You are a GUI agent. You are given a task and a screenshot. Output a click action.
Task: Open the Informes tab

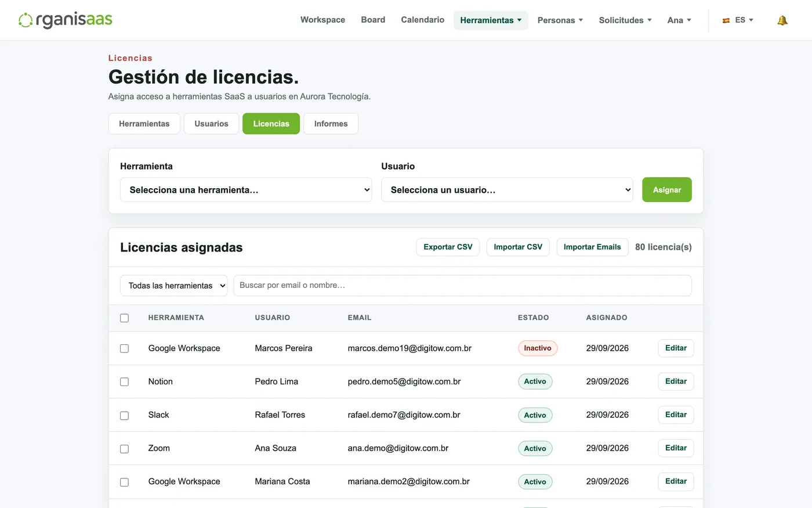coord(331,124)
